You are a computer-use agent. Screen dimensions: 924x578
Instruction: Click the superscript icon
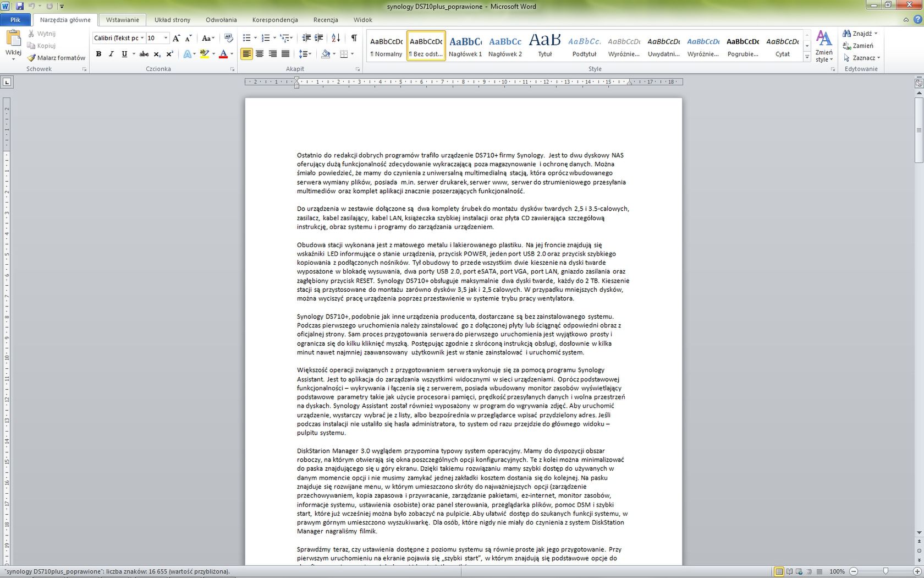click(x=169, y=54)
